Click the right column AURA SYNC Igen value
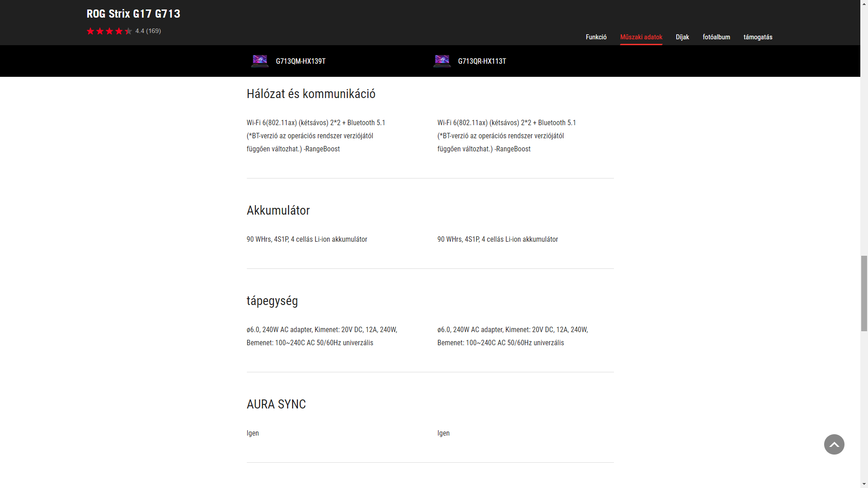Screen dimensions: 868x488 [443, 433]
